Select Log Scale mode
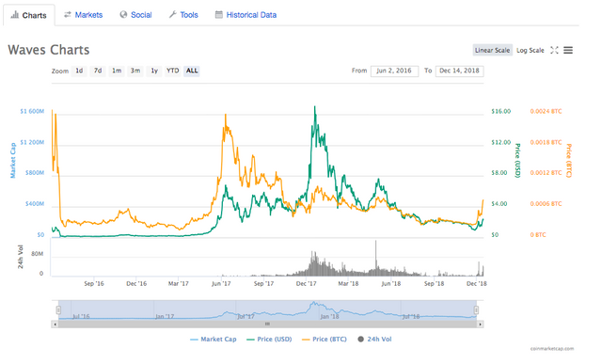This screenshot has height=364, width=602. pyautogui.click(x=531, y=50)
